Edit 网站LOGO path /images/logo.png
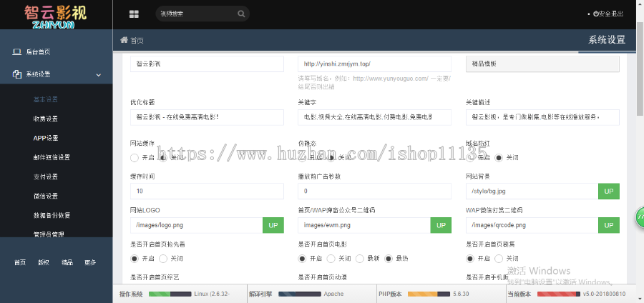Screen dimensions: 644x303 click(x=197, y=226)
